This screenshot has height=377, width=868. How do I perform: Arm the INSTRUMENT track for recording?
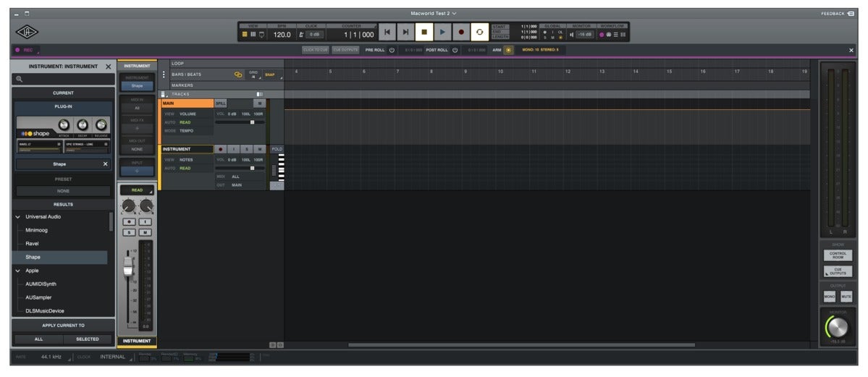(221, 150)
